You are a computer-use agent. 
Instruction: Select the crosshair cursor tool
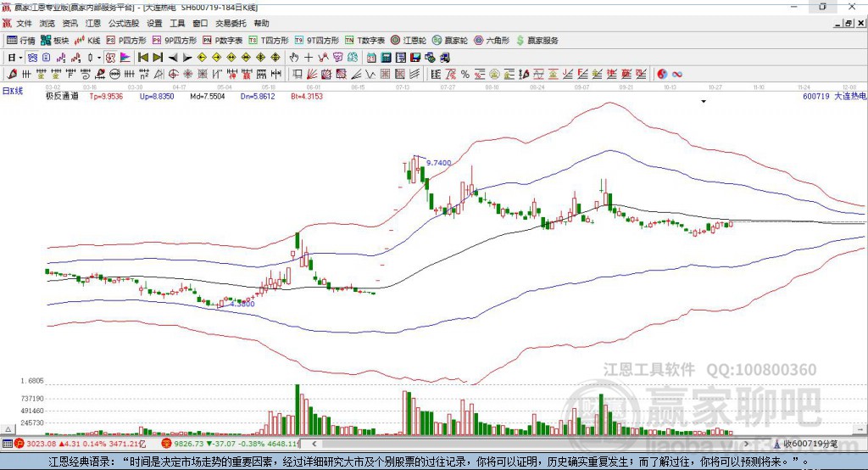[x=309, y=58]
